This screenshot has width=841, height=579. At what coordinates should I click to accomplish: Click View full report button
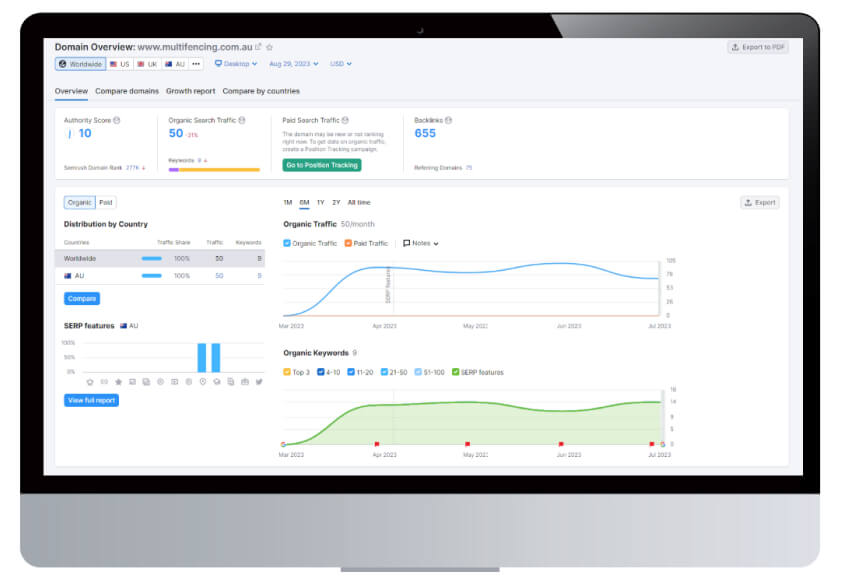92,400
